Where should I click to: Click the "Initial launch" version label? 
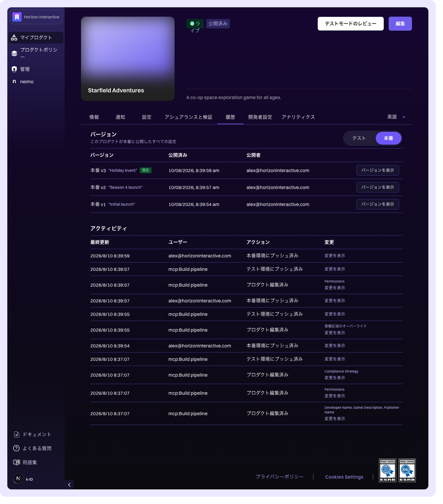click(122, 204)
